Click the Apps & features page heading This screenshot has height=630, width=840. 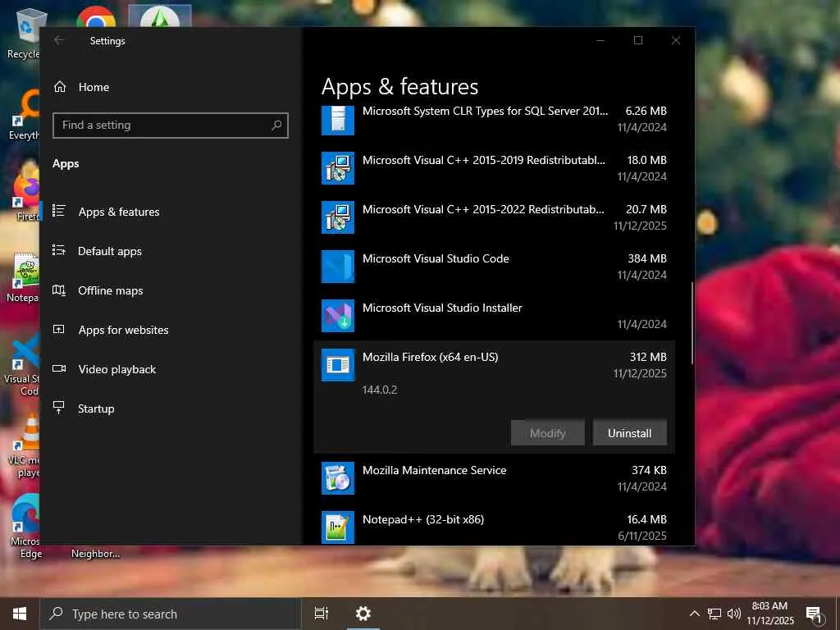coord(399,87)
